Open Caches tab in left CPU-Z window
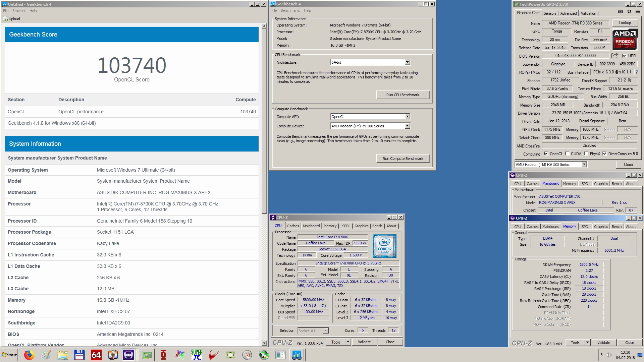644x362 pixels. tap(293, 226)
